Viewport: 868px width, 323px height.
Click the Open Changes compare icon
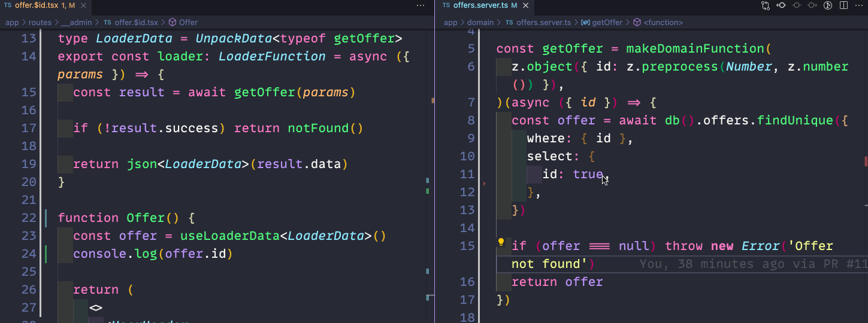click(x=766, y=5)
